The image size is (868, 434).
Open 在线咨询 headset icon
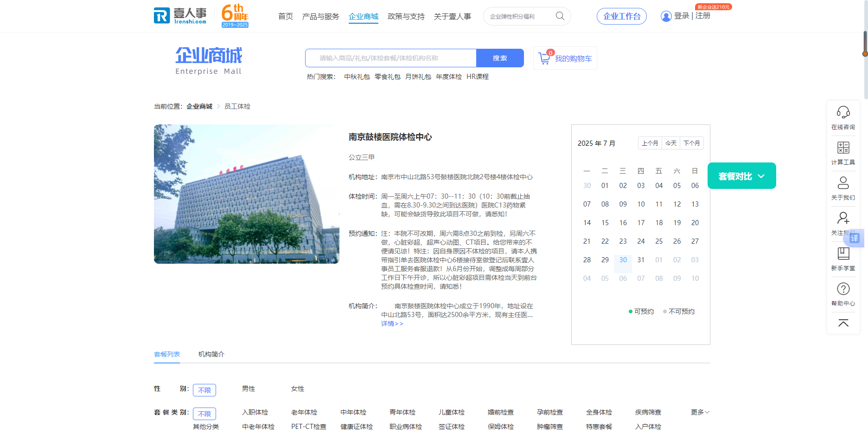click(843, 112)
